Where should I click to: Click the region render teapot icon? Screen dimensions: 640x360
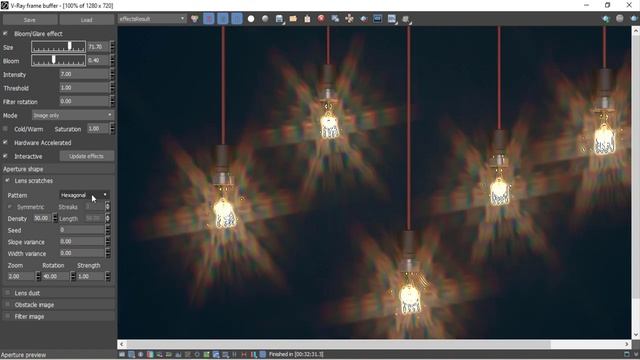point(363,19)
